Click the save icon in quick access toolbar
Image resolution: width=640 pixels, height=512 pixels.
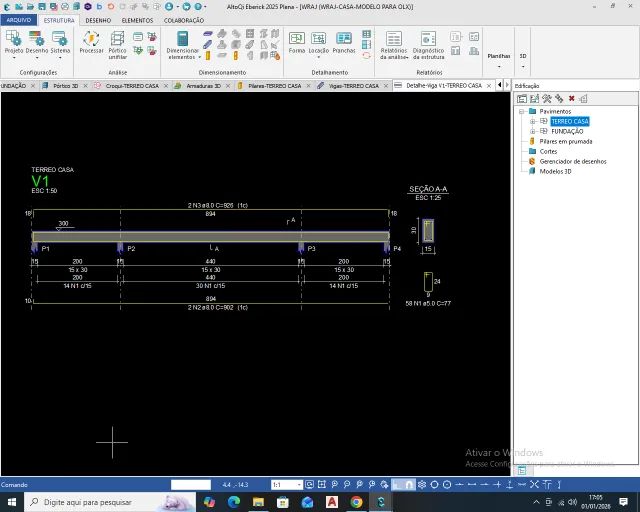[42, 7]
